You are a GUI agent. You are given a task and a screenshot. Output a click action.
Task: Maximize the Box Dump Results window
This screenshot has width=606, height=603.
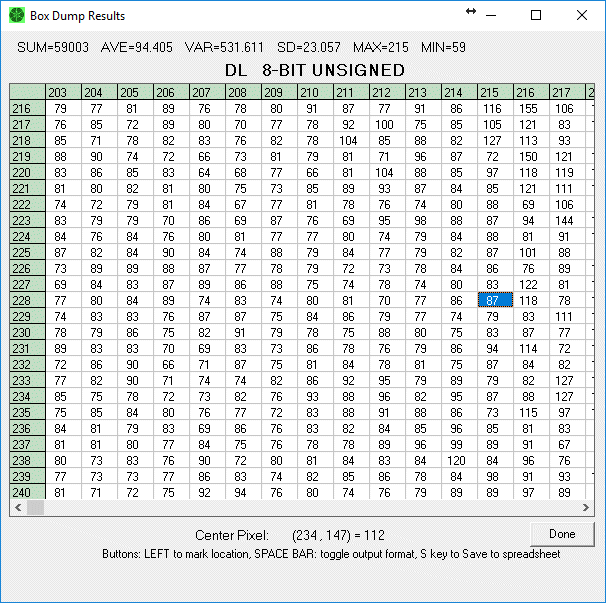(x=536, y=15)
